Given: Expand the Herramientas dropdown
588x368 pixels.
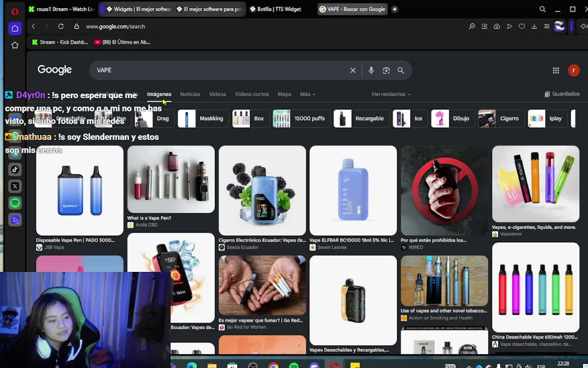Looking at the screenshot, I should click(391, 94).
